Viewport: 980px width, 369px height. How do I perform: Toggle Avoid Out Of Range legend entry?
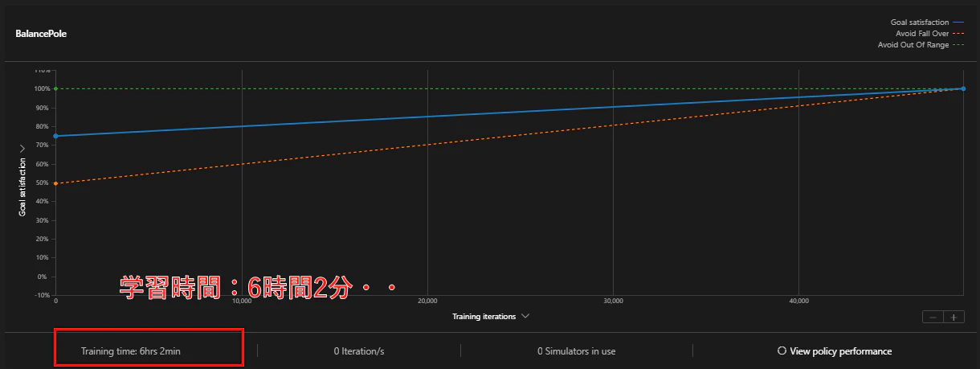tap(921, 45)
